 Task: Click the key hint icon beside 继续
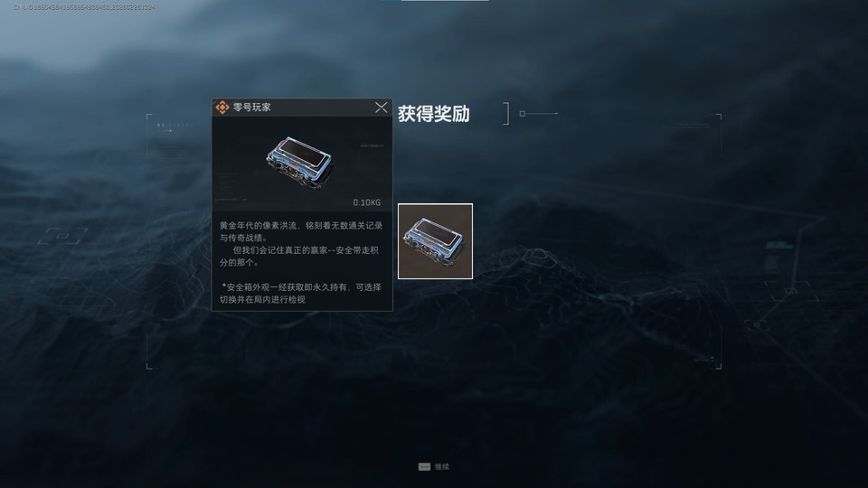pyautogui.click(x=424, y=466)
